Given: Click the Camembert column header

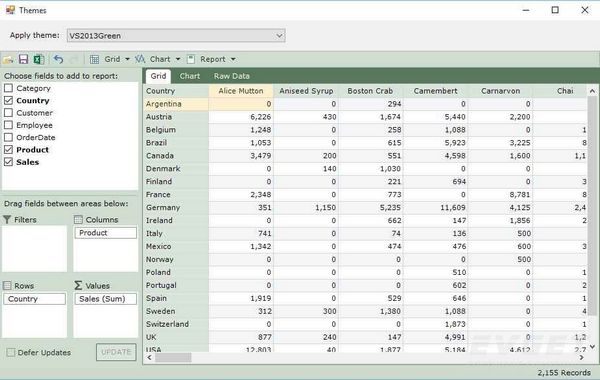Looking at the screenshot, I should pos(435,91).
